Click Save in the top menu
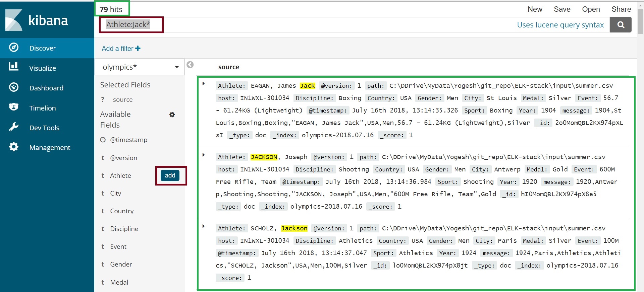Screen dimensions: 644x292 tap(562, 9)
